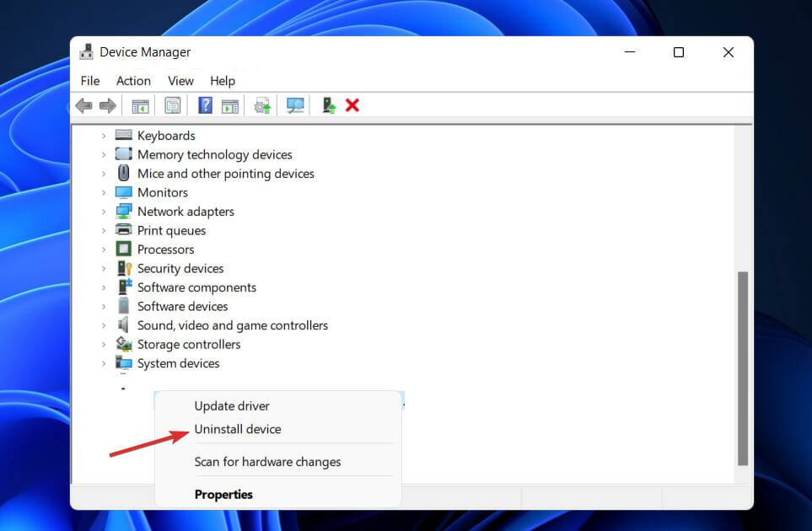Expand the Software devices node
Image resolution: width=812 pixels, height=531 pixels.
tap(104, 307)
